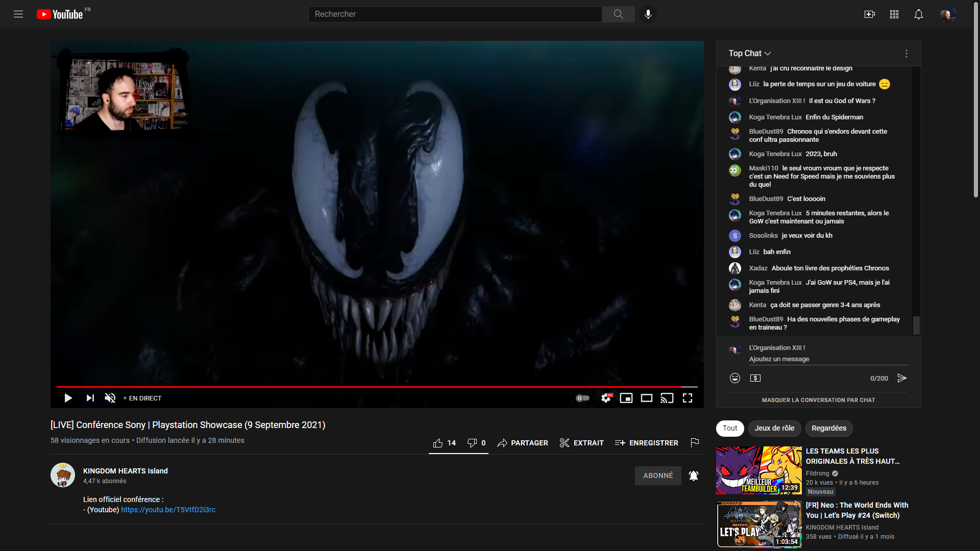Open the notifications bell in header
This screenshot has width=980, height=551.
click(x=919, y=14)
